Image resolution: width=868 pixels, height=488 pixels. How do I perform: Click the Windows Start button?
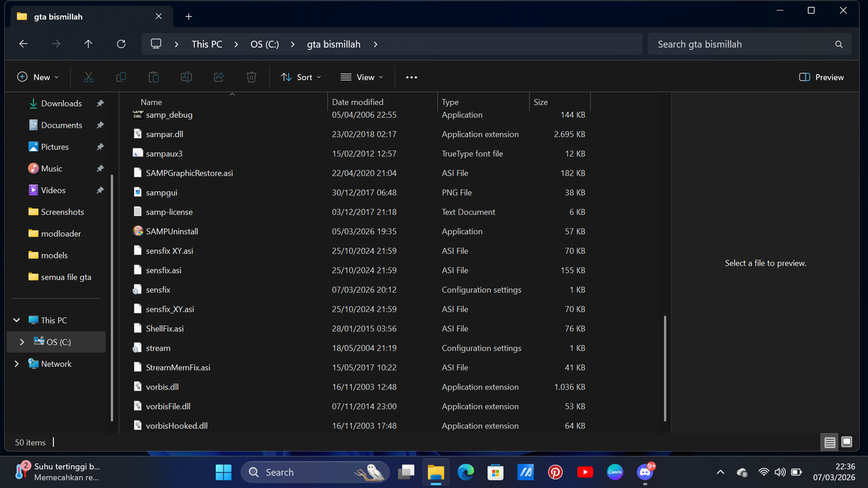[x=222, y=472]
